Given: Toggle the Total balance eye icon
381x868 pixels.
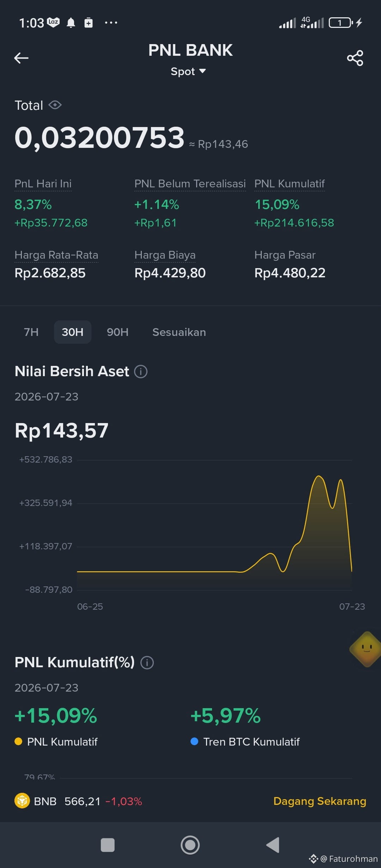Looking at the screenshot, I should pos(55,105).
